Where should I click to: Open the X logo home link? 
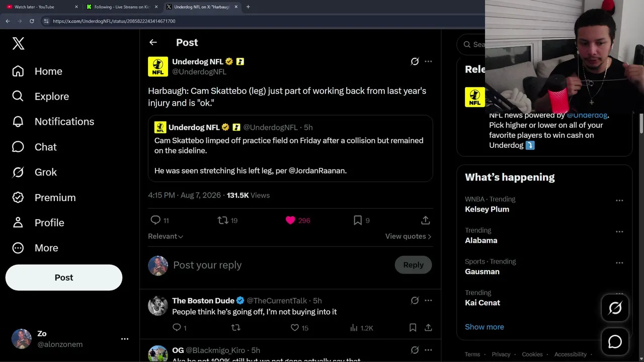(x=18, y=44)
